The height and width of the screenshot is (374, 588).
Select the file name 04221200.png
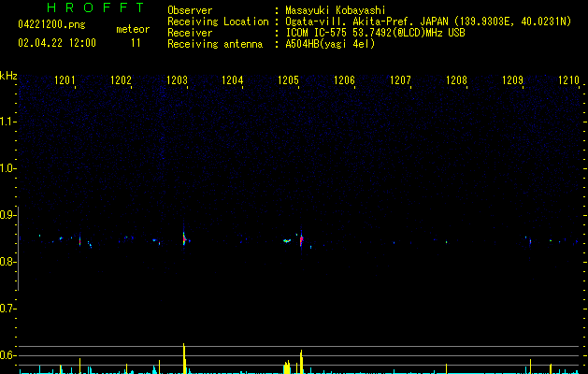[x=51, y=24]
